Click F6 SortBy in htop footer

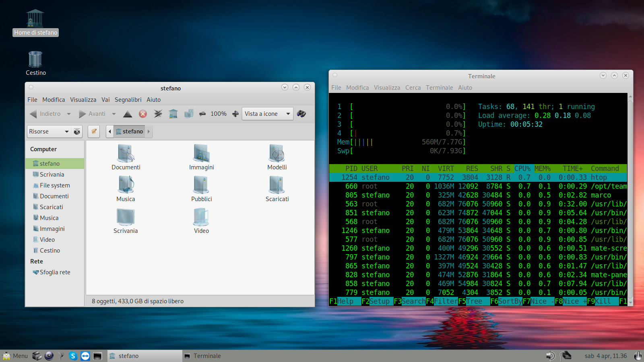click(x=506, y=301)
